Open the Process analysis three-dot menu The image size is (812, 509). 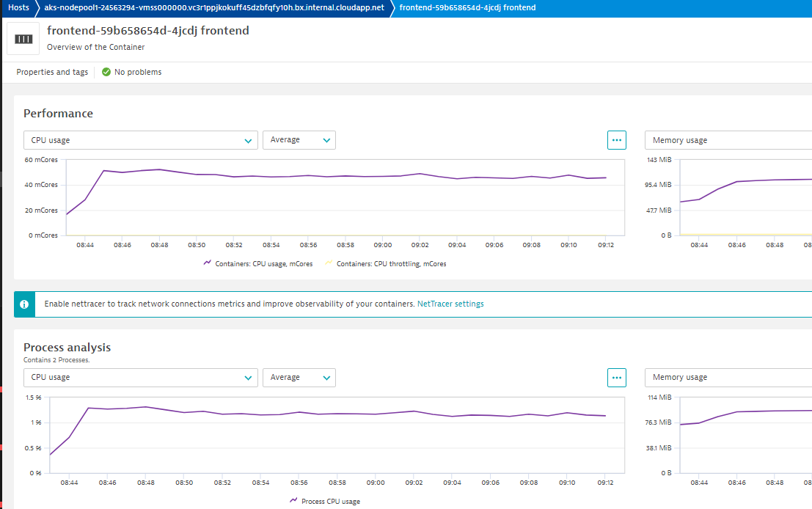tap(616, 377)
